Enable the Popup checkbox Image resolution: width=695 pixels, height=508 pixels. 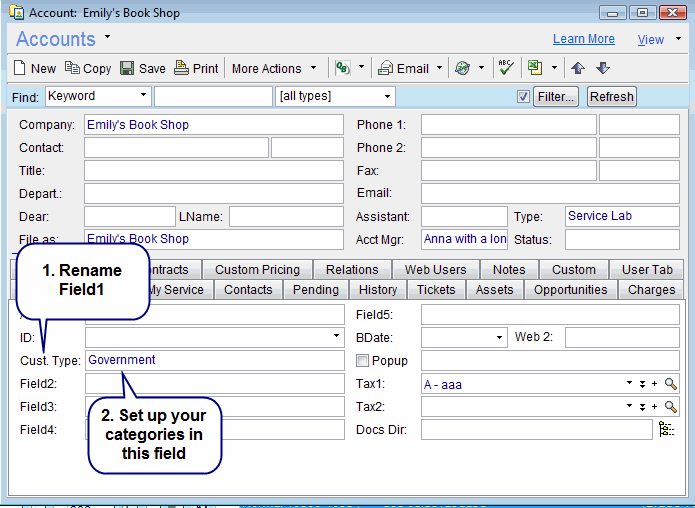(363, 361)
